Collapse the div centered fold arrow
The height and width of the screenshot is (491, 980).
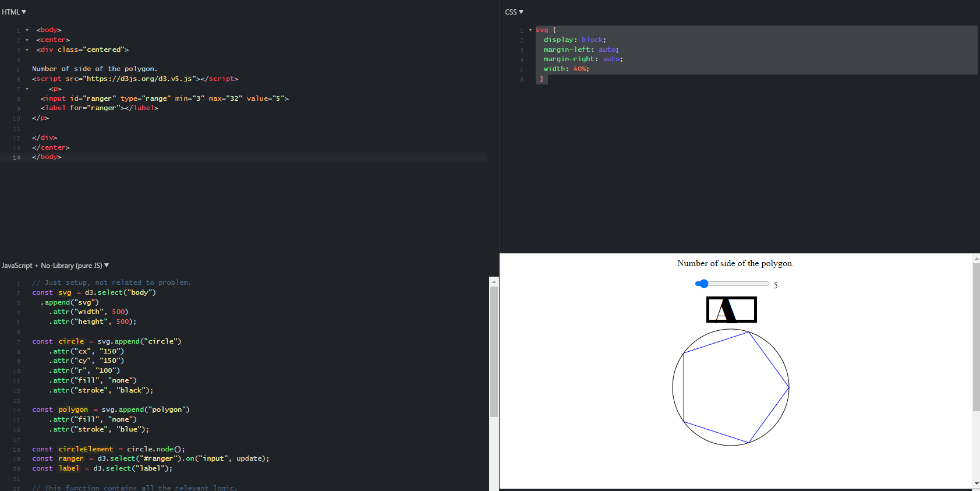(27, 50)
